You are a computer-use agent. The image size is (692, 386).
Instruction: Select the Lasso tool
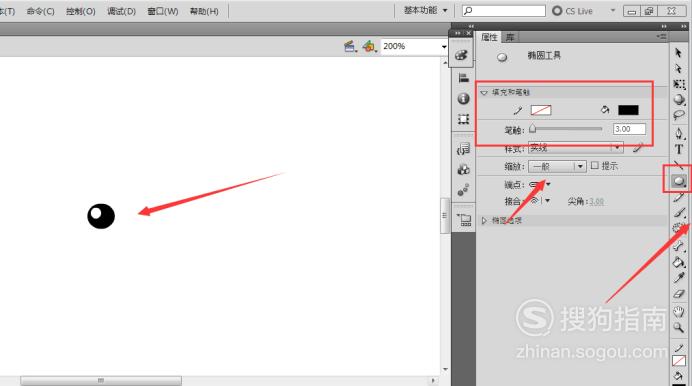tap(679, 115)
